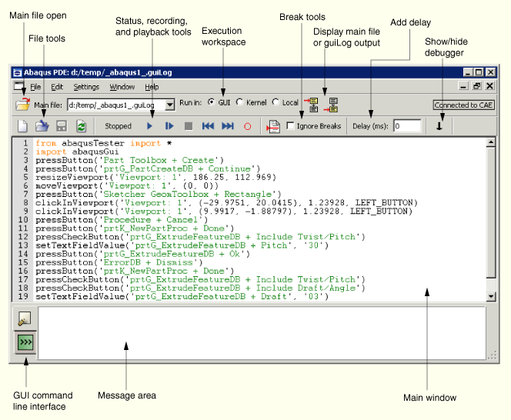The image size is (511, 420).
Task: Show or hide debugger arrow icon
Action: (x=439, y=126)
